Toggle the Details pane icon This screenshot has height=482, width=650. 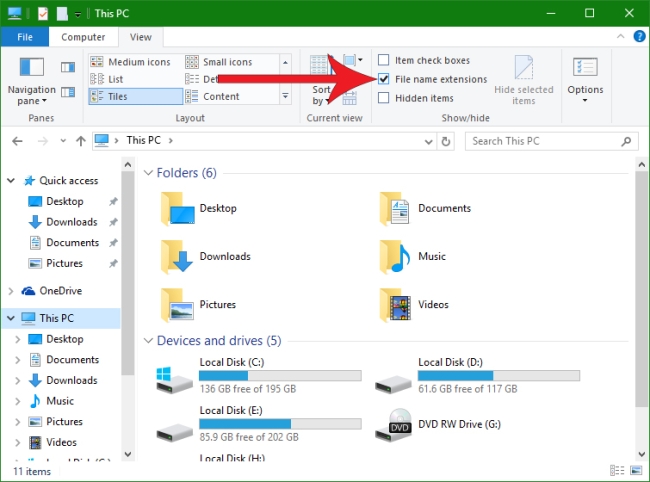click(x=68, y=92)
